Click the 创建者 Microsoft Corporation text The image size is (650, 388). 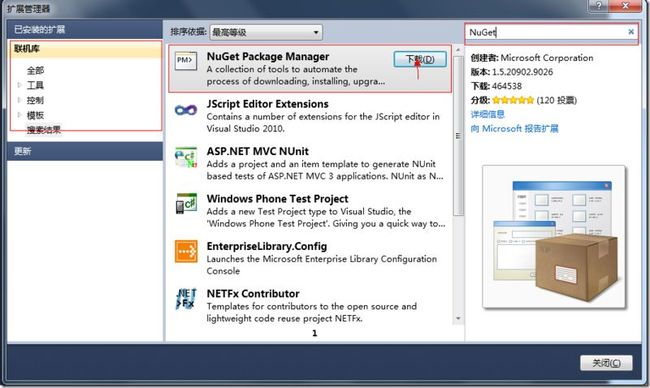532,58
